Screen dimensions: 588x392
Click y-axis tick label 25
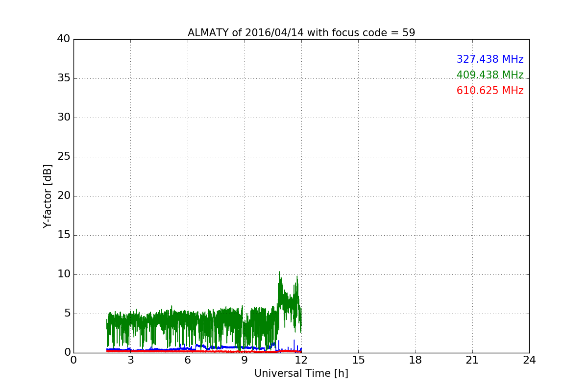pyautogui.click(x=64, y=157)
